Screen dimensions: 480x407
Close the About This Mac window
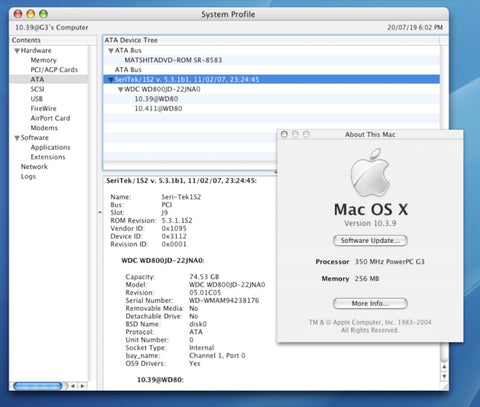click(284, 134)
